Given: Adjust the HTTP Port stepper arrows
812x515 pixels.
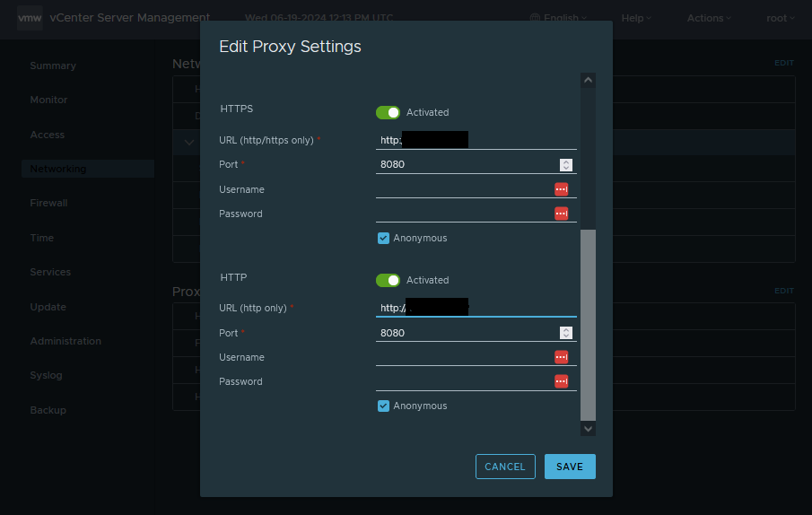Looking at the screenshot, I should [566, 333].
